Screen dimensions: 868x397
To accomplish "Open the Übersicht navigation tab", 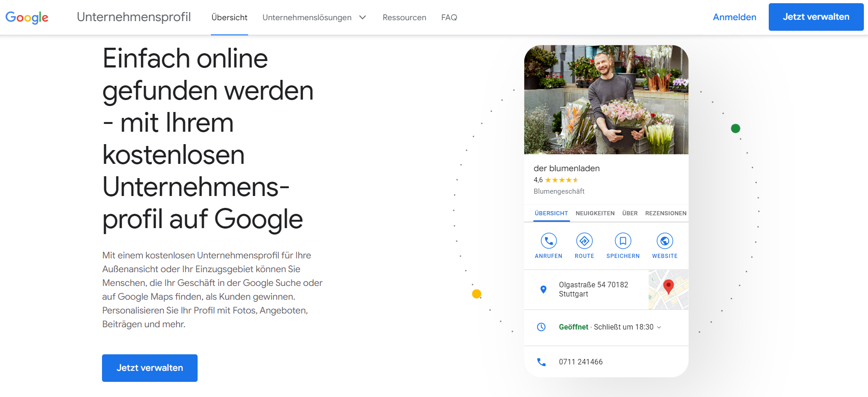I will pos(229,17).
